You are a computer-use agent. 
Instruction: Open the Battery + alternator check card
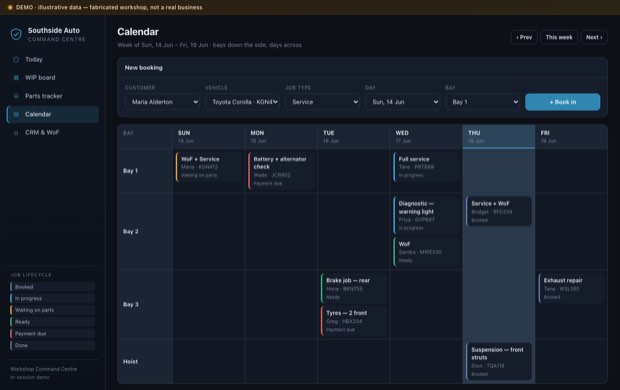point(281,171)
